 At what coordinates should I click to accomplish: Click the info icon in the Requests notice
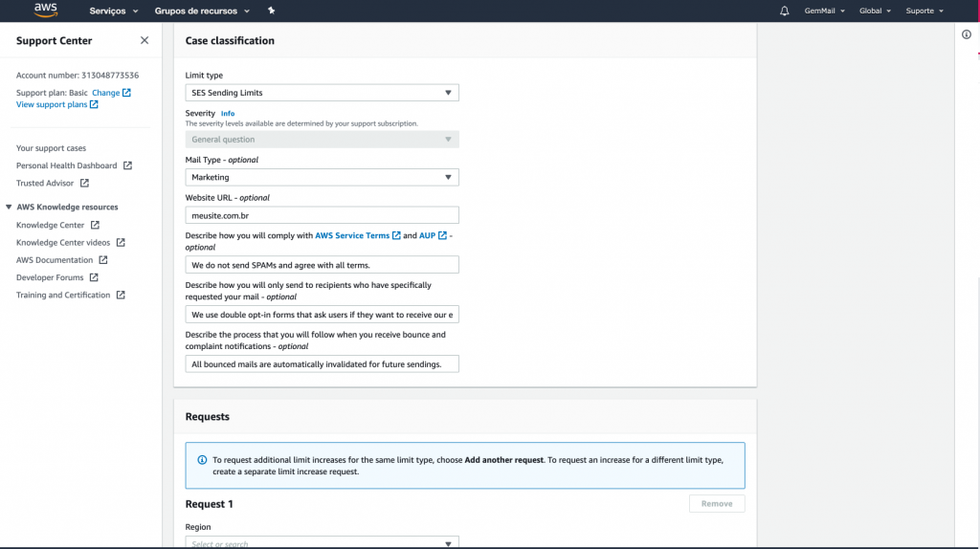pos(202,460)
